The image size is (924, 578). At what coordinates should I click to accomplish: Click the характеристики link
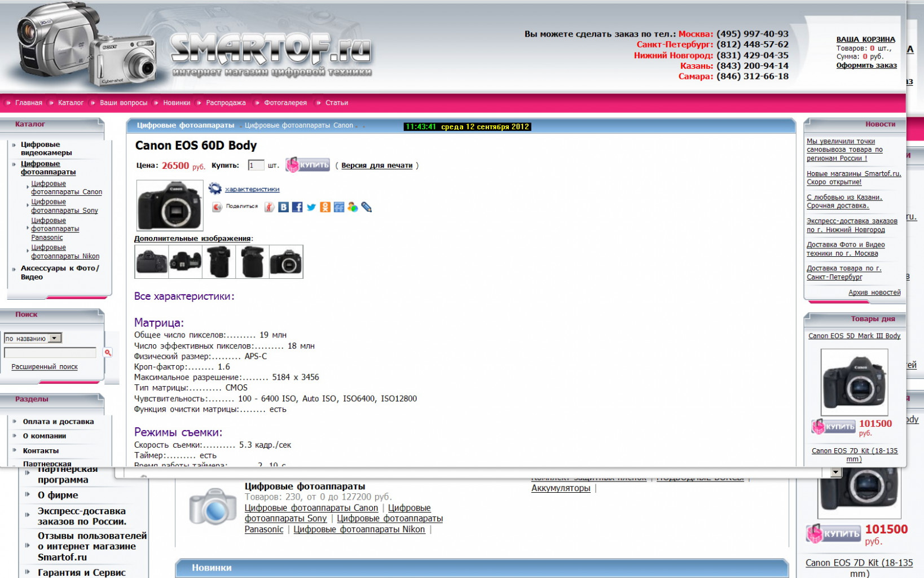(252, 189)
